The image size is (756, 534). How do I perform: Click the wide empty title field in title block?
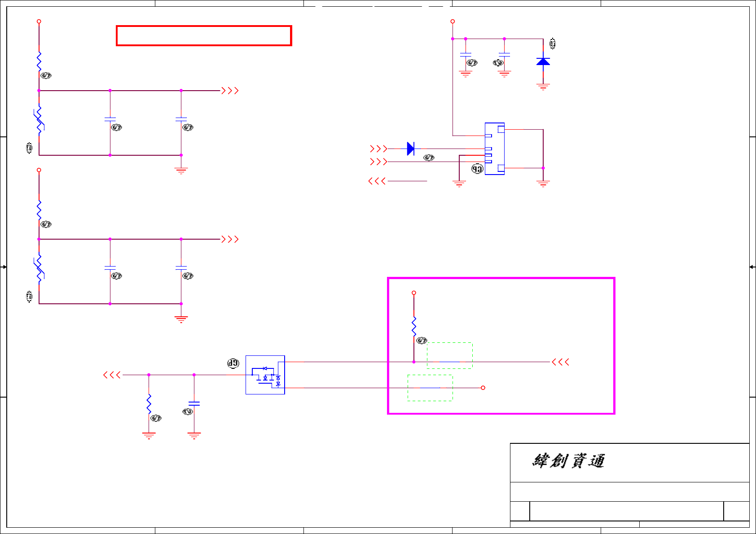(x=627, y=511)
